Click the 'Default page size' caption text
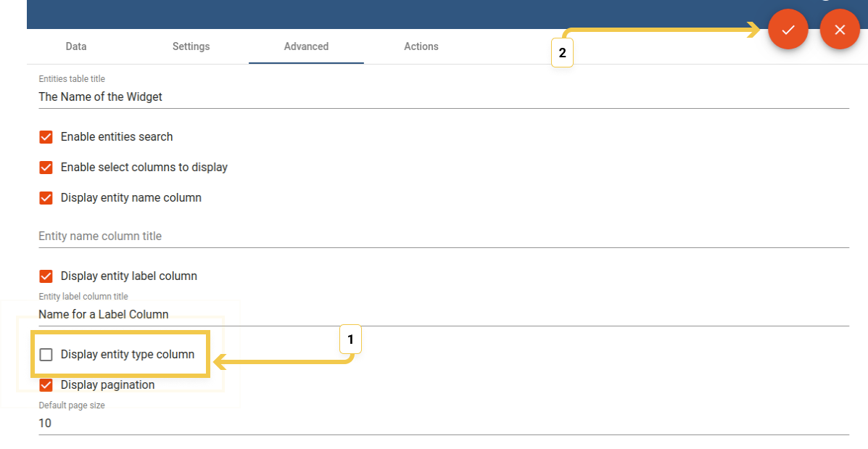Screen dimensions: 868x449 click(72, 405)
